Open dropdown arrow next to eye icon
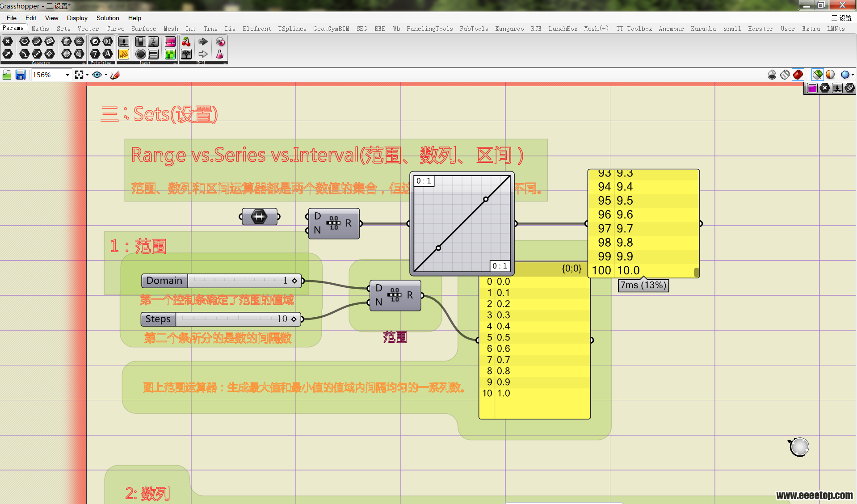Screen dimensions: 857x504 (x=106, y=75)
